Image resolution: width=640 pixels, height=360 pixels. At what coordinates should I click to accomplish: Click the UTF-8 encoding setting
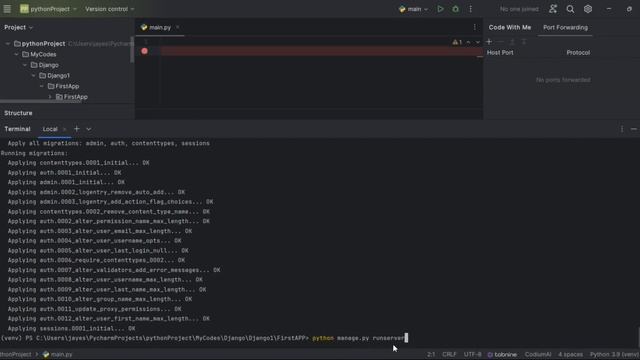pyautogui.click(x=472, y=355)
